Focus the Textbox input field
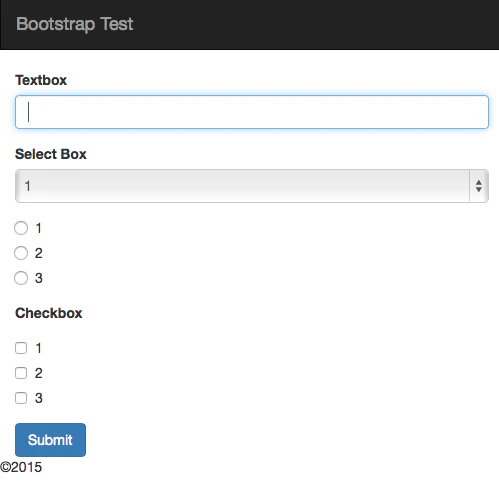The height and width of the screenshot is (488, 499). (252, 112)
